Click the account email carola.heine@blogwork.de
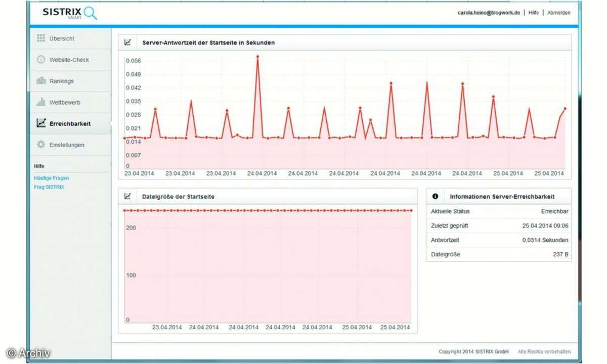Viewport: 607px width, 364px height. click(x=489, y=13)
